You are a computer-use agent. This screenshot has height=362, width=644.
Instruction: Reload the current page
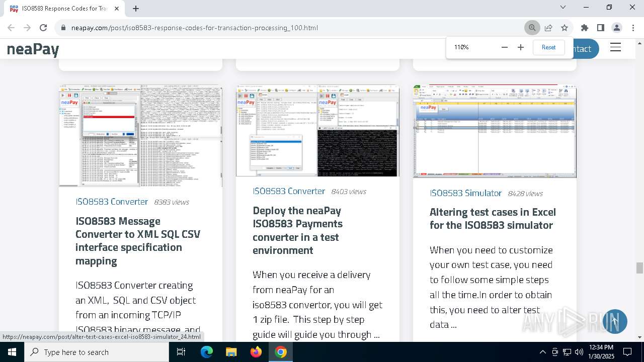pyautogui.click(x=43, y=28)
